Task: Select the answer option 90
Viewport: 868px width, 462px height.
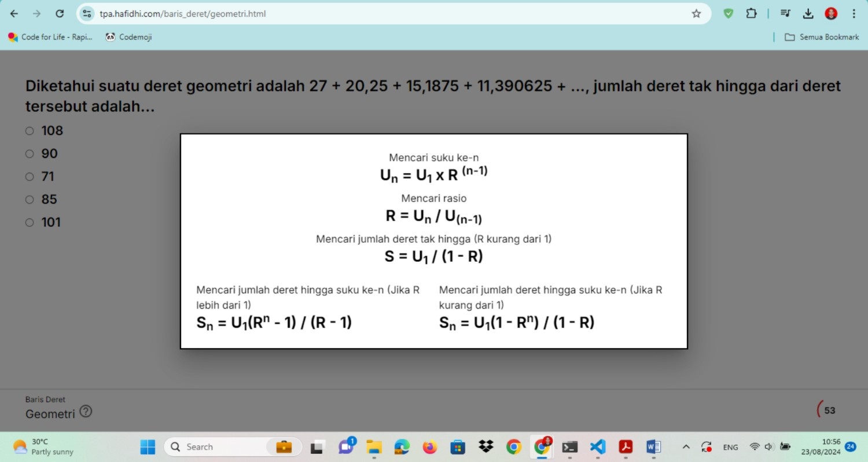Action: click(30, 154)
